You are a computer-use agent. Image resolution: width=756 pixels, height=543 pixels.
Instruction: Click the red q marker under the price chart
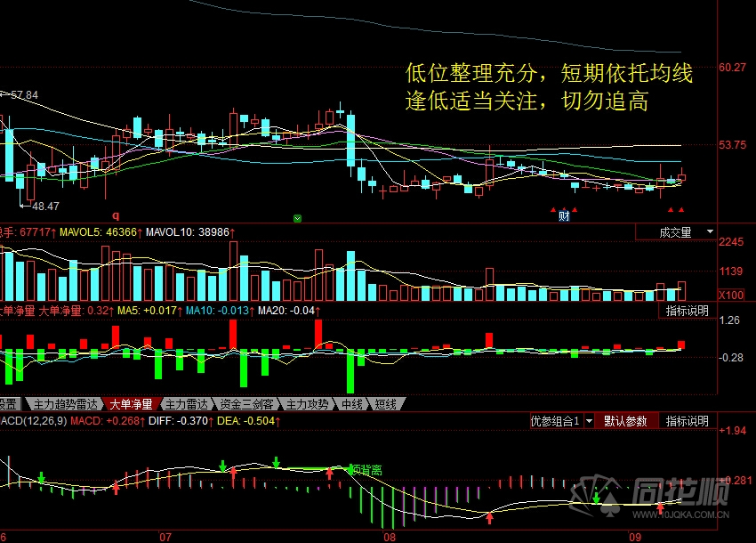[115, 215]
